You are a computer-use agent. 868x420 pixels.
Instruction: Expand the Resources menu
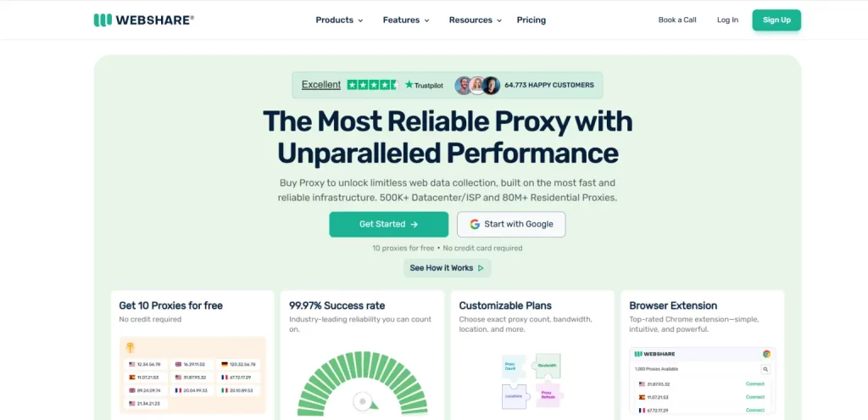pos(475,20)
